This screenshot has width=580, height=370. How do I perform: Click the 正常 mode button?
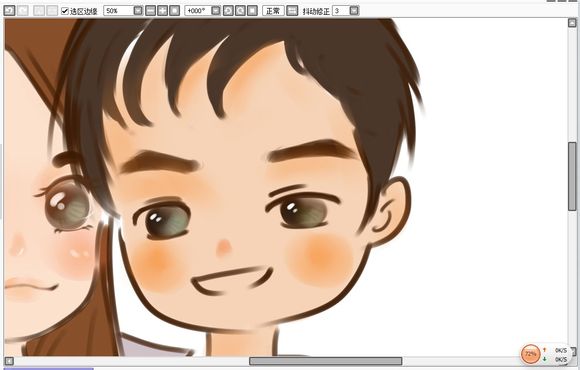point(273,11)
